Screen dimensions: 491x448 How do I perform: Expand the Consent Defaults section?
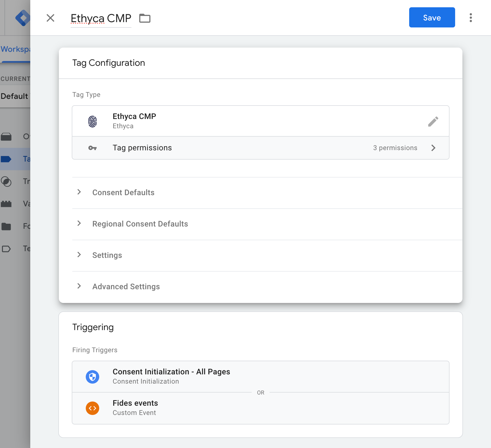[x=79, y=192]
